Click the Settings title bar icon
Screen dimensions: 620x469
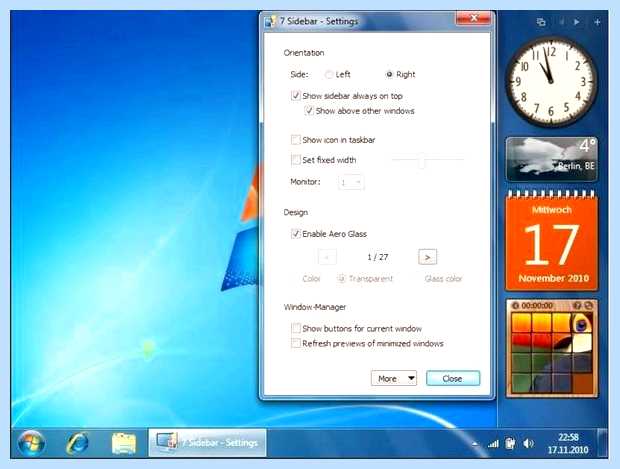[x=270, y=21]
